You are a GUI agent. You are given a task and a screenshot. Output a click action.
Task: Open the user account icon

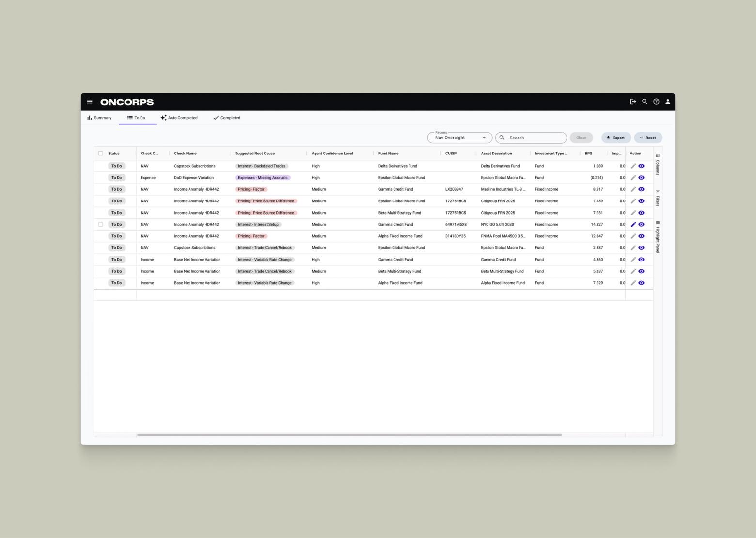(x=668, y=102)
